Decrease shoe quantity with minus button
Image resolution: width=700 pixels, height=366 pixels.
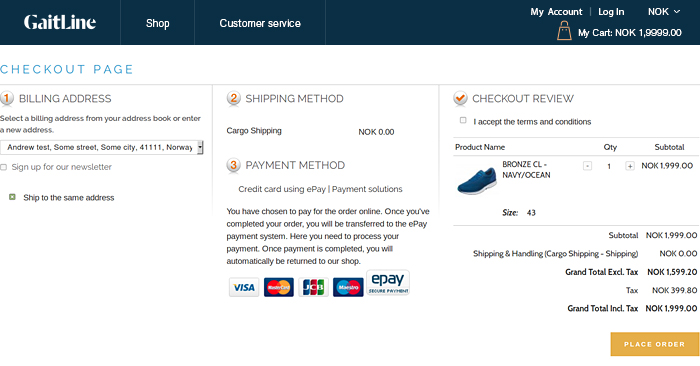[x=588, y=166]
